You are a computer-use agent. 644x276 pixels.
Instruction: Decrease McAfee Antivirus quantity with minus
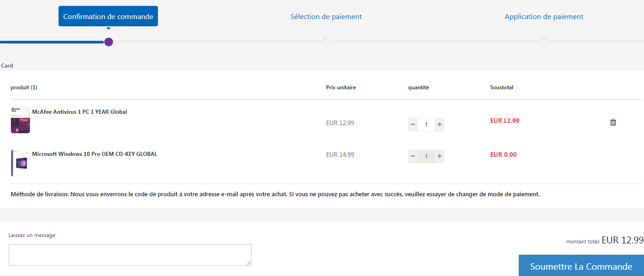click(413, 124)
